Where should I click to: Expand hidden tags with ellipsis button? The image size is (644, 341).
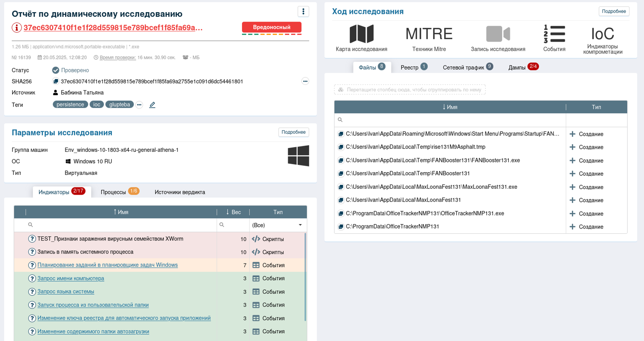(139, 105)
